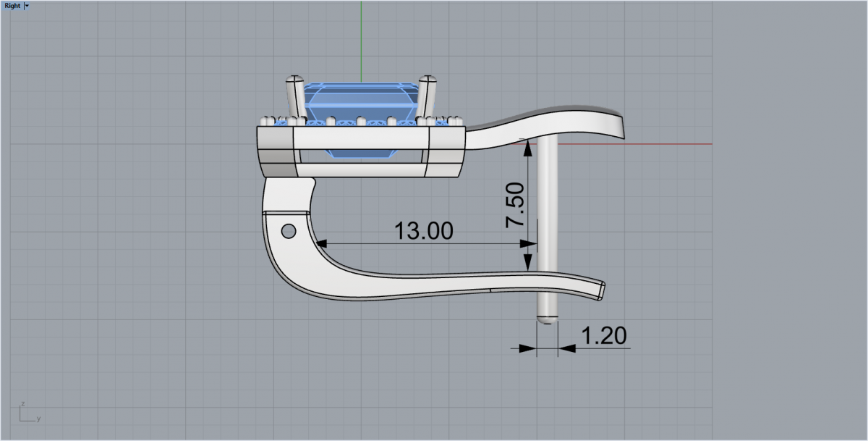Select the blue emerald-cut gemstone
The height and width of the screenshot is (441, 868).
click(362, 100)
